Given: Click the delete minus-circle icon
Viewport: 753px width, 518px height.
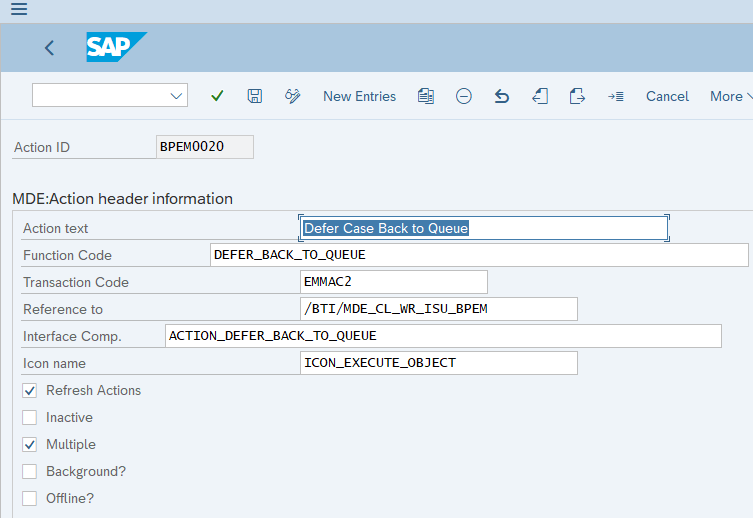Looking at the screenshot, I should [464, 96].
